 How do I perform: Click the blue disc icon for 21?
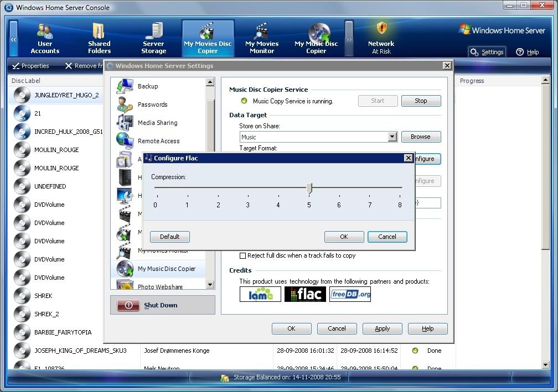22,113
